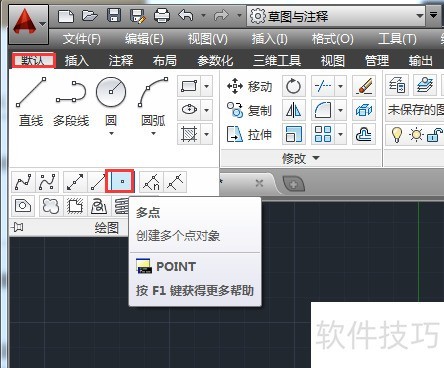Screen dimensions: 444x368
Task: Select the construction line tool
Action: 75,182
